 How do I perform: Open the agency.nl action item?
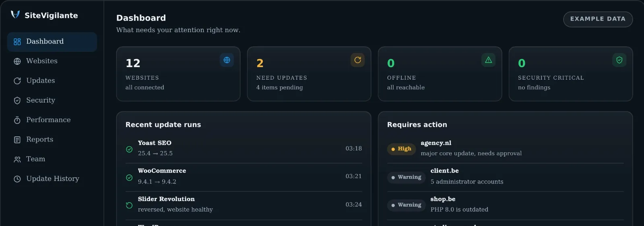pyautogui.click(x=505, y=148)
